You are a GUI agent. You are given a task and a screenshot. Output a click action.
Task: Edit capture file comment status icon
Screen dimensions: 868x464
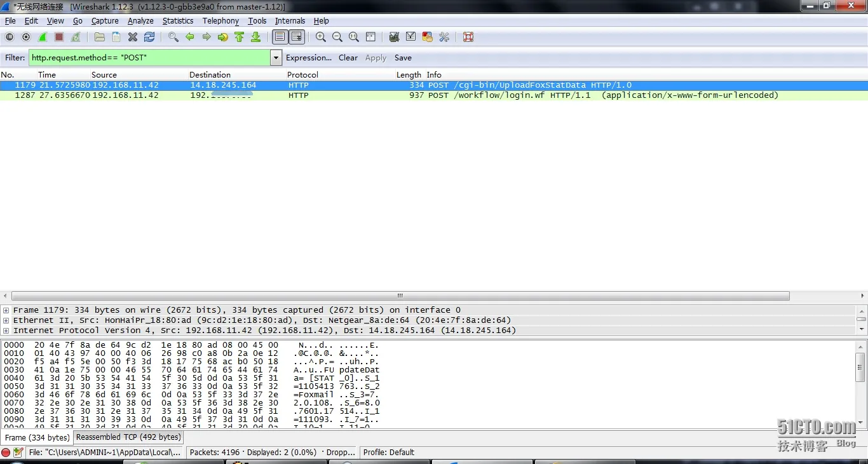(x=18, y=453)
